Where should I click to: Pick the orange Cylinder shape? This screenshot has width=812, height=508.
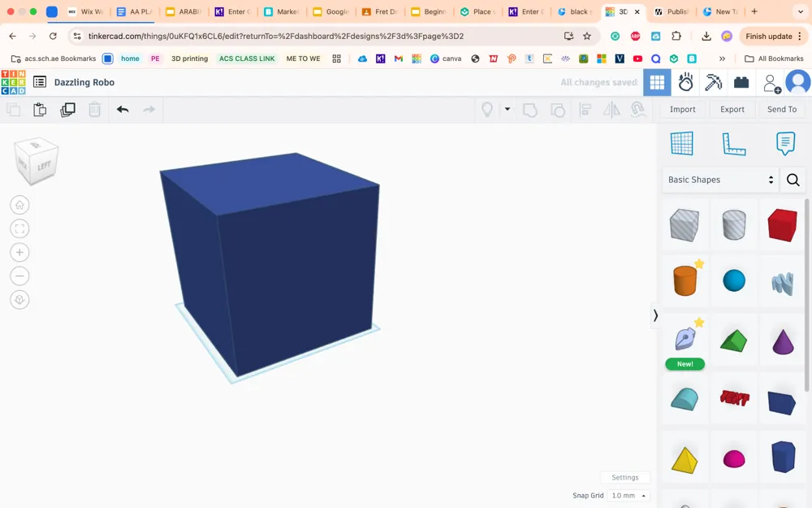pyautogui.click(x=685, y=280)
